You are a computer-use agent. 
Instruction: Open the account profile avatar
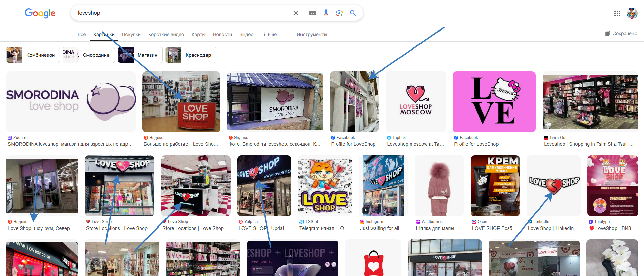[632, 13]
